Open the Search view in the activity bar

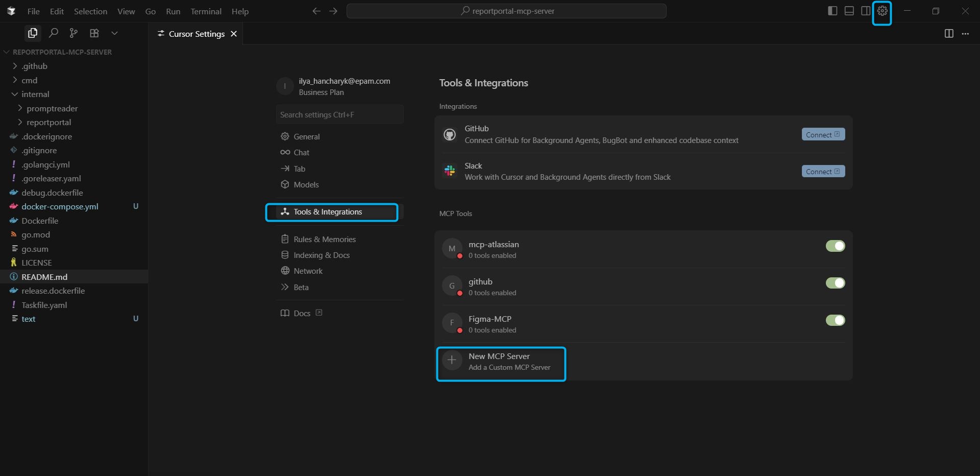(x=53, y=33)
